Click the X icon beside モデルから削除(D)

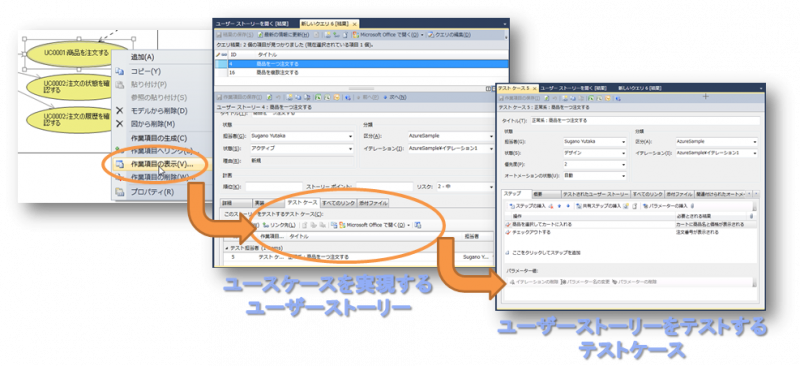[119, 110]
